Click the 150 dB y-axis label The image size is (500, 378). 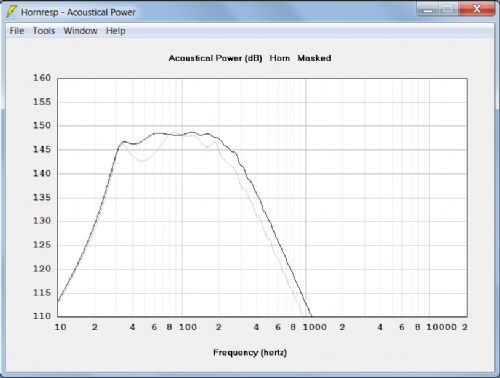tap(42, 125)
